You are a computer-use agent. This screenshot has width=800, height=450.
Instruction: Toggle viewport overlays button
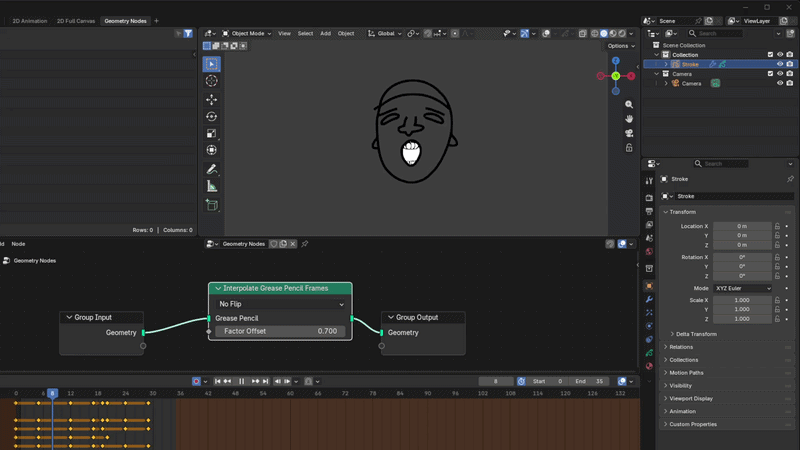coord(546,34)
